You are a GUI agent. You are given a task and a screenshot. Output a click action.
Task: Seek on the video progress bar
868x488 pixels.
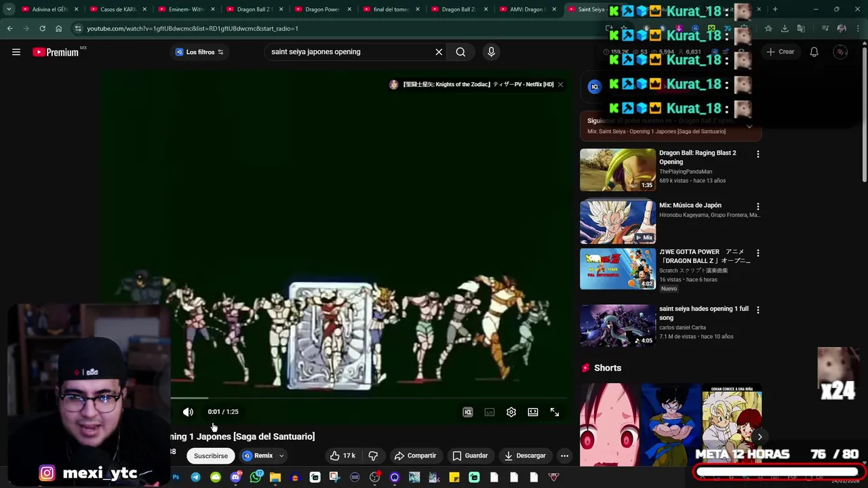[370, 399]
